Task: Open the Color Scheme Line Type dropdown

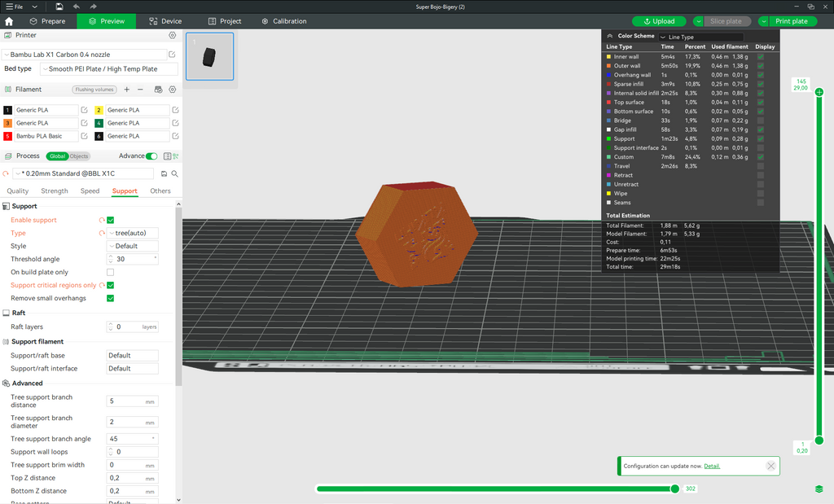Action: [x=701, y=37]
